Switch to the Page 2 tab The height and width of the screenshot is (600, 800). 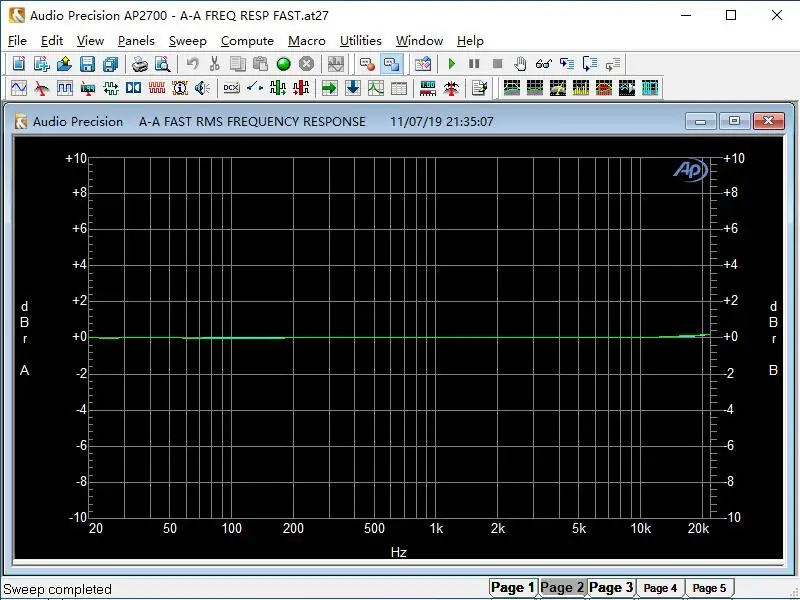click(x=562, y=588)
